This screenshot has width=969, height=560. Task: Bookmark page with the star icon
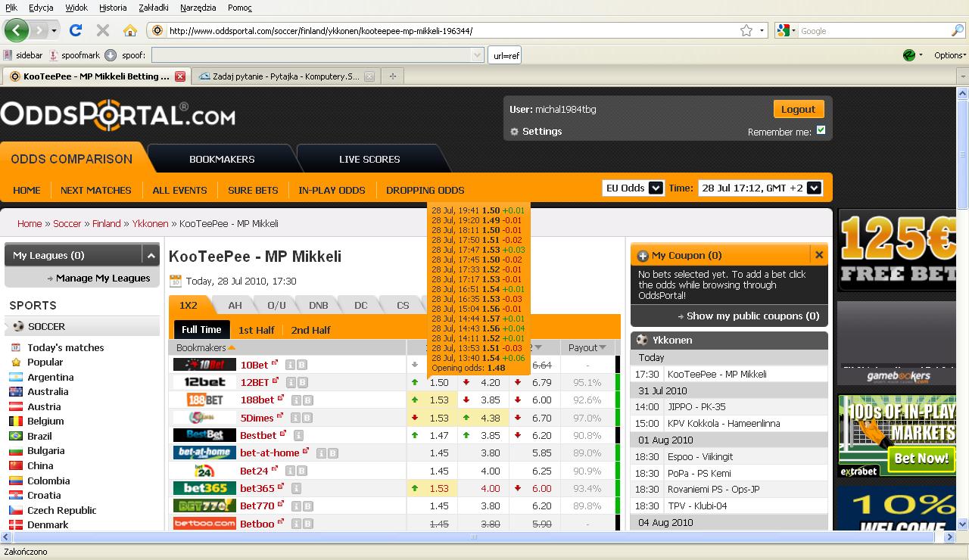pos(746,30)
